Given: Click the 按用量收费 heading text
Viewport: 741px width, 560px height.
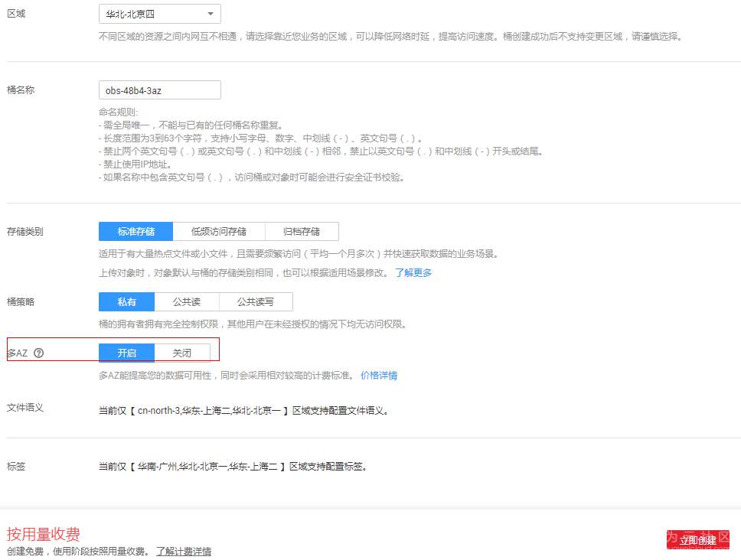Looking at the screenshot, I should [x=42, y=534].
